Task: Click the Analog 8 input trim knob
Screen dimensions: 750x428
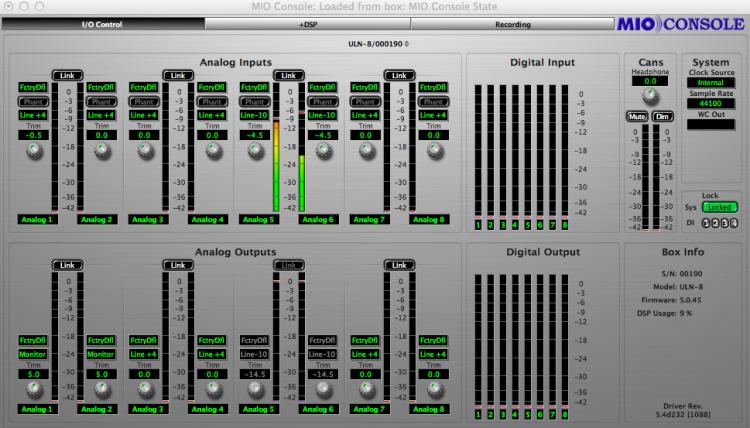Action: tap(434, 151)
